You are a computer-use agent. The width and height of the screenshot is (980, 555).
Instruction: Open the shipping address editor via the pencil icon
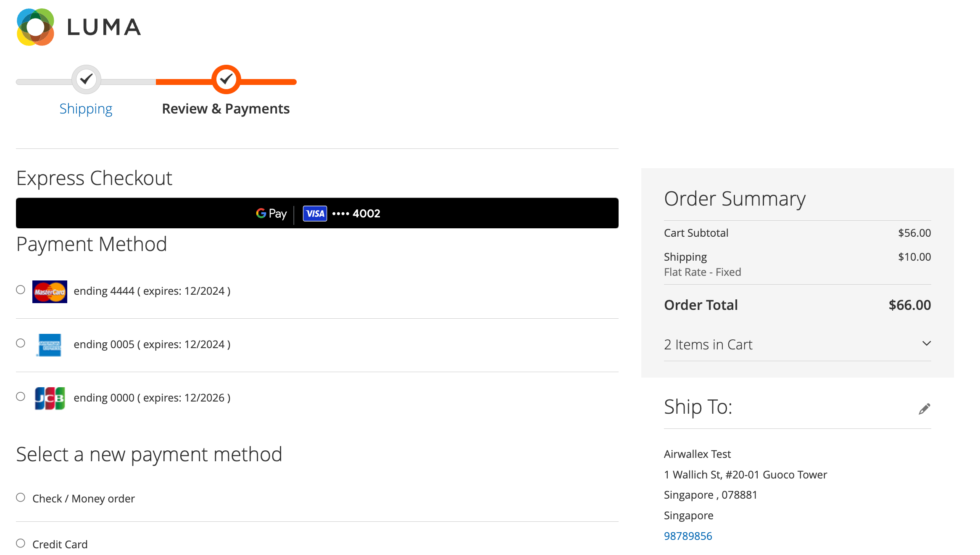point(924,408)
